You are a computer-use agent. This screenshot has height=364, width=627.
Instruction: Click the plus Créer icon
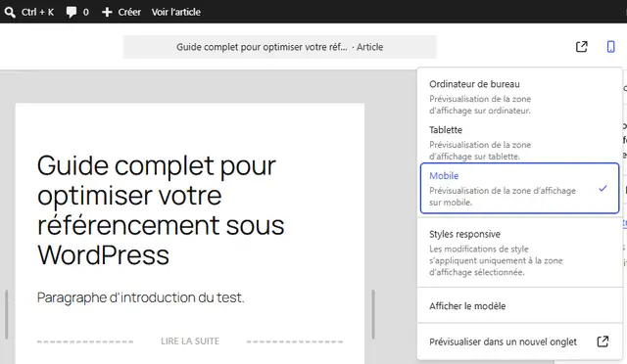click(x=107, y=12)
